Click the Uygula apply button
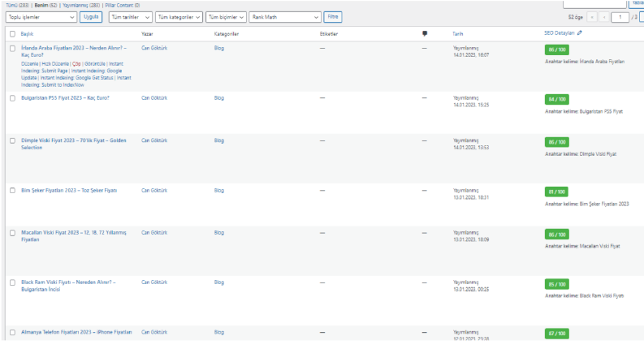The image size is (644, 362). 91,17
